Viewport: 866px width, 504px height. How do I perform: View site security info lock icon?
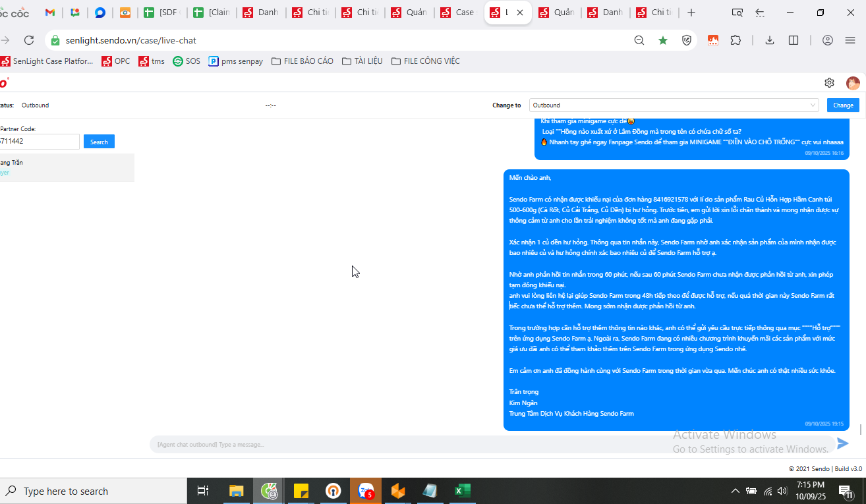[x=55, y=40]
